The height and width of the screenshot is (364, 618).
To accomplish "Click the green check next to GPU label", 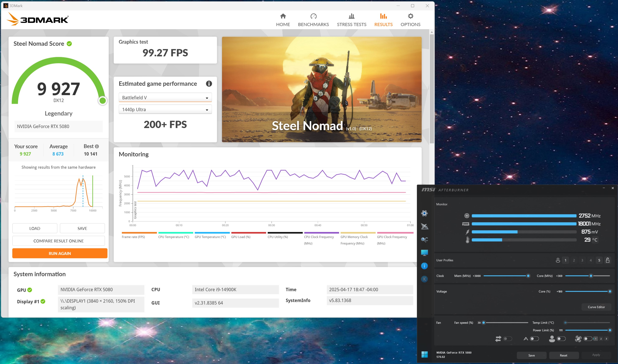I will [x=30, y=290].
